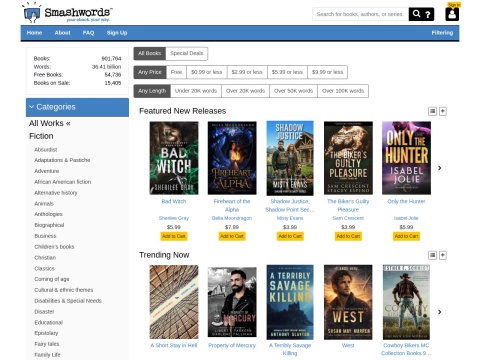Filter by Over 100K words
Image resolution: width=480 pixels, height=360 pixels.
[x=343, y=91]
